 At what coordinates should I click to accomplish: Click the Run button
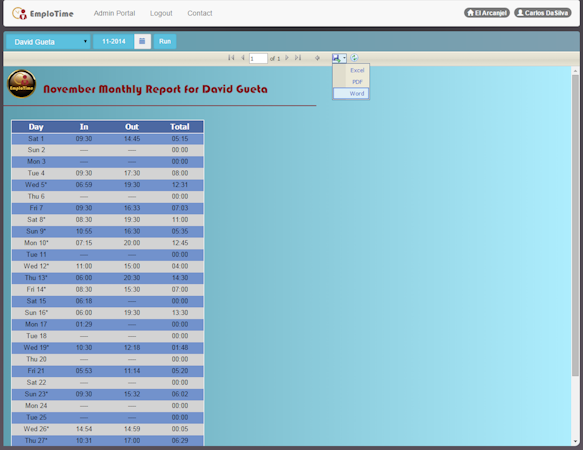pos(165,41)
